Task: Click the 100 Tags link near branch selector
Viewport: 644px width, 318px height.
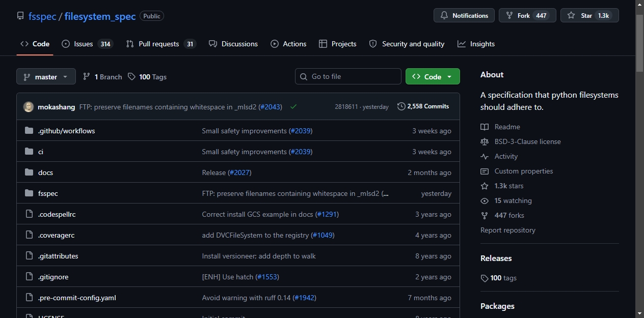Action: point(147,77)
